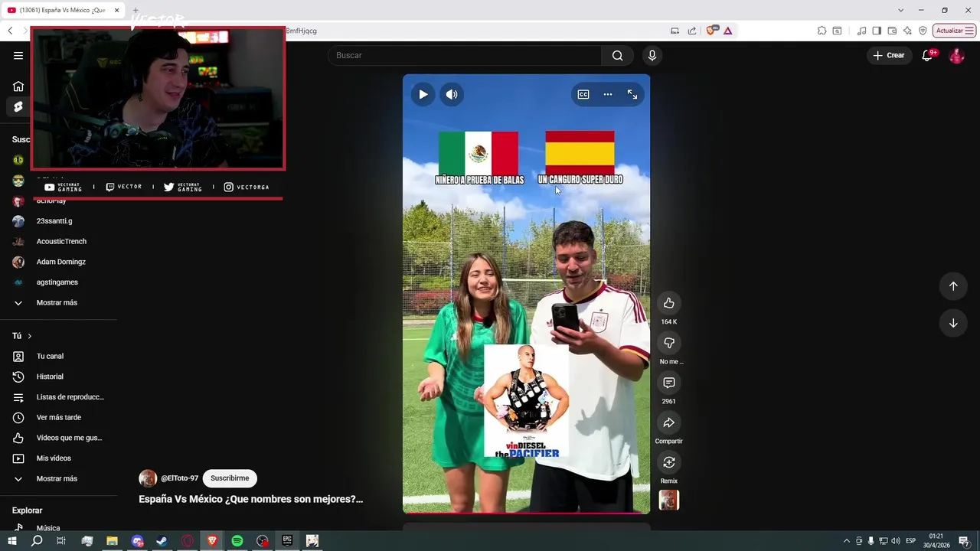The height and width of the screenshot is (551, 980).
Task: Go to previous Short with up arrow
Action: (953, 285)
